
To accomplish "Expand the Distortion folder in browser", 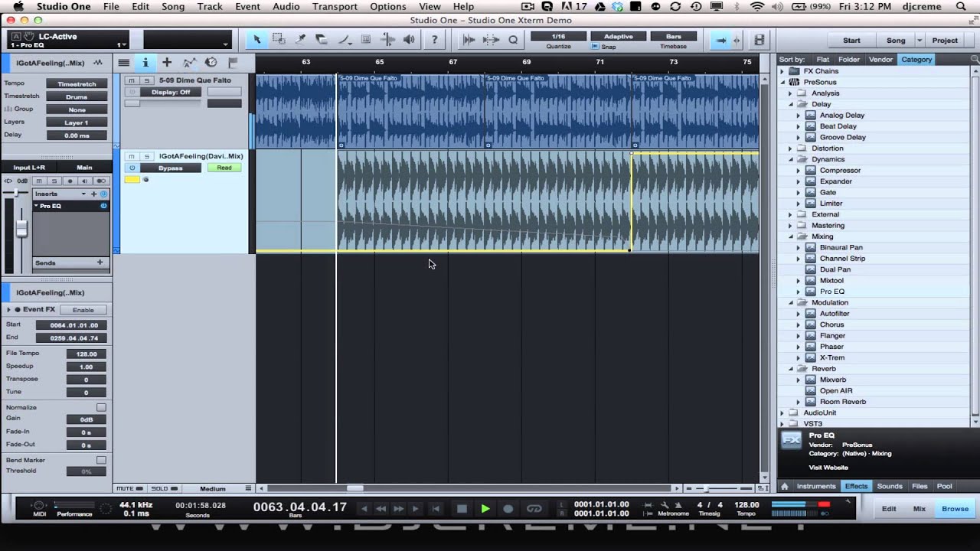I will coord(791,148).
